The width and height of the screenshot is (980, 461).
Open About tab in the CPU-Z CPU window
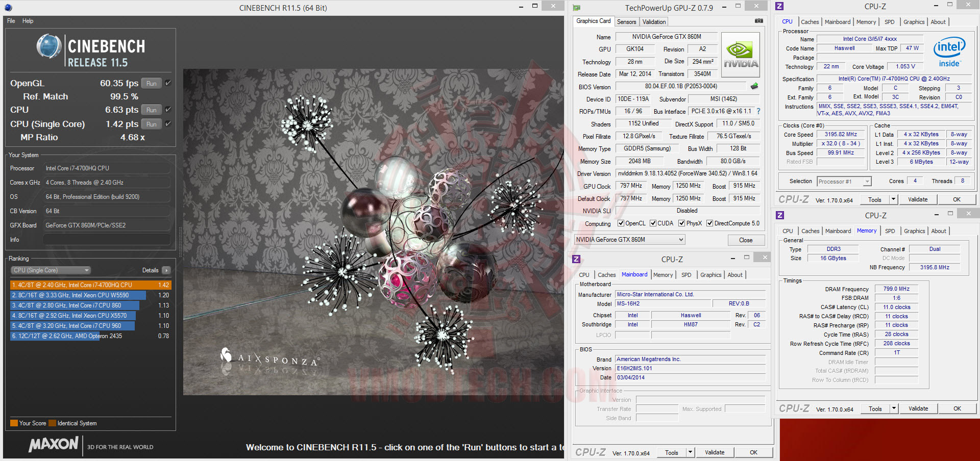938,22
